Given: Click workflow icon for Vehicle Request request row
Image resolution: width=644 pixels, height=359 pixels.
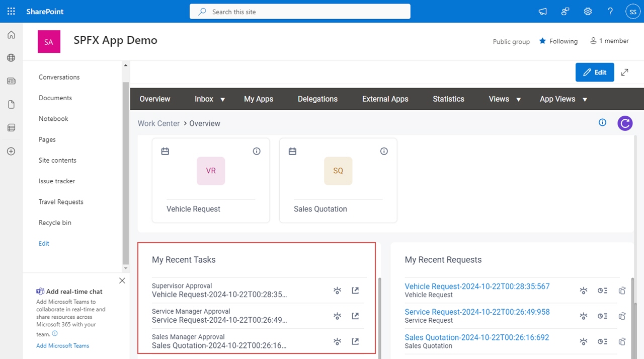Looking at the screenshot, I should [584, 291].
